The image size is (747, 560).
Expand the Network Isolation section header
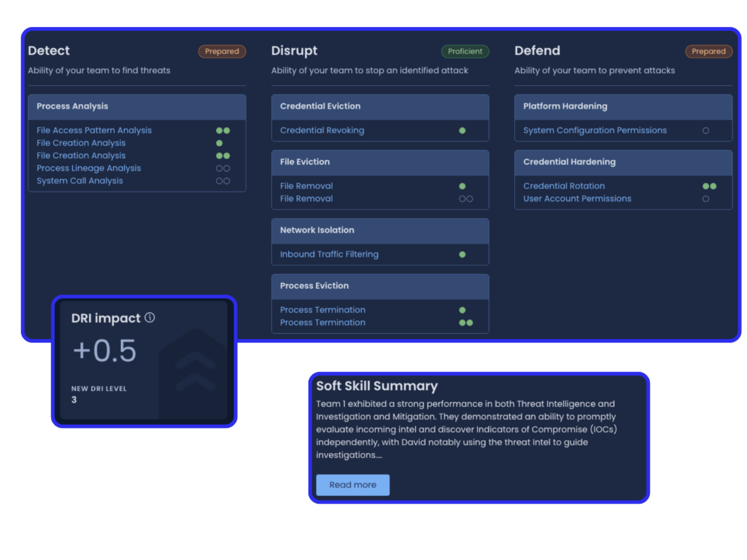(380, 230)
